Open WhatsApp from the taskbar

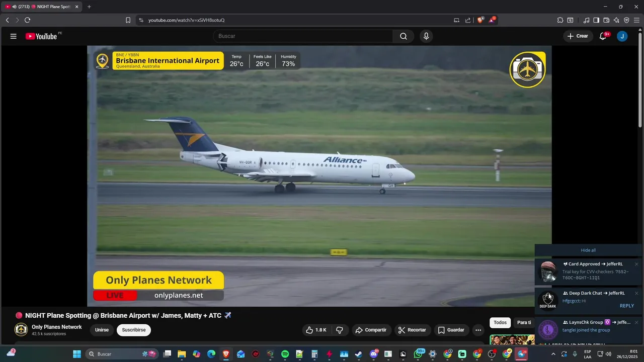coord(419,354)
